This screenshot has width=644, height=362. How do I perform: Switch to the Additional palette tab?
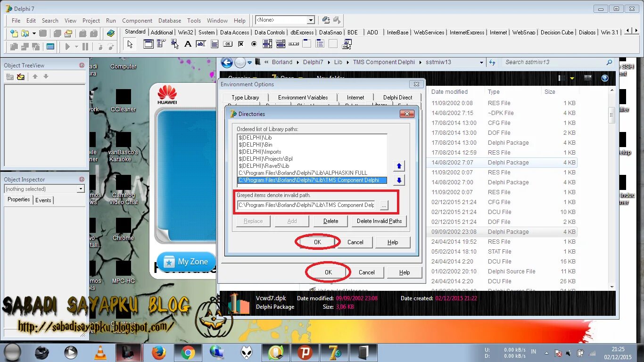pos(162,33)
